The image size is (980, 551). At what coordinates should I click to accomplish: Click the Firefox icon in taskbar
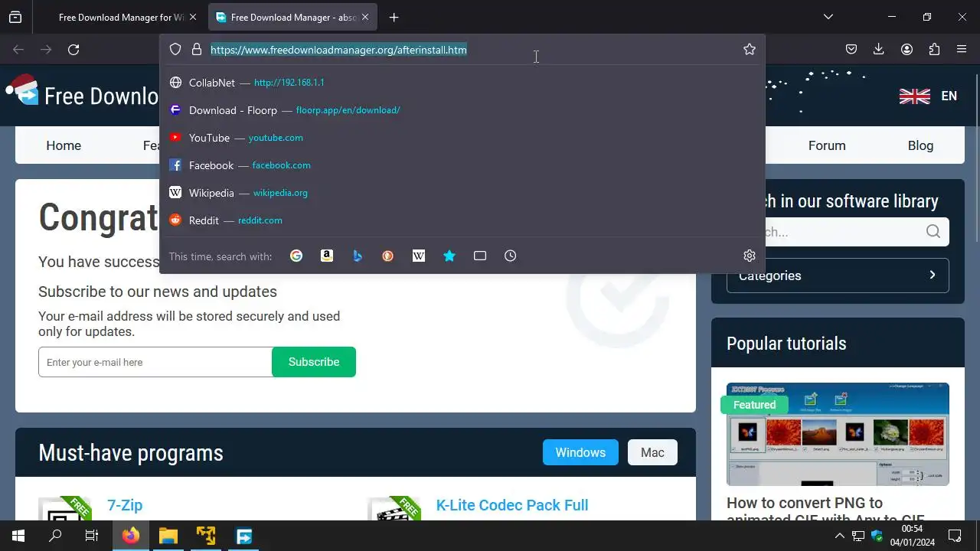[131, 536]
